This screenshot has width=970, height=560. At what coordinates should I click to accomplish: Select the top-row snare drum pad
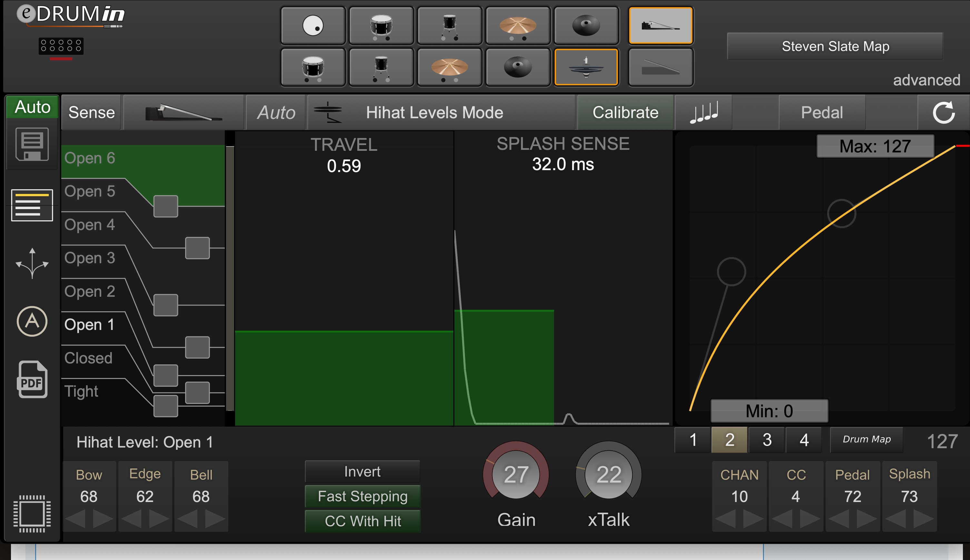pyautogui.click(x=381, y=25)
